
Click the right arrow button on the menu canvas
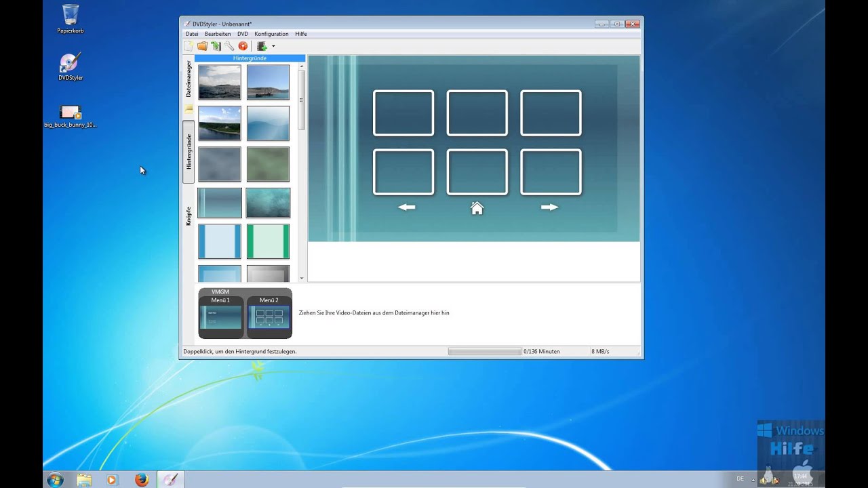(549, 207)
